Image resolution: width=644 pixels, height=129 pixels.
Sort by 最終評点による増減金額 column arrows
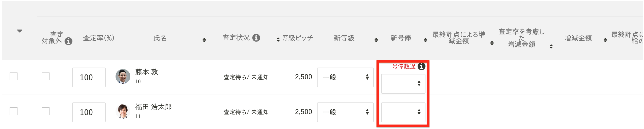[x=492, y=43]
